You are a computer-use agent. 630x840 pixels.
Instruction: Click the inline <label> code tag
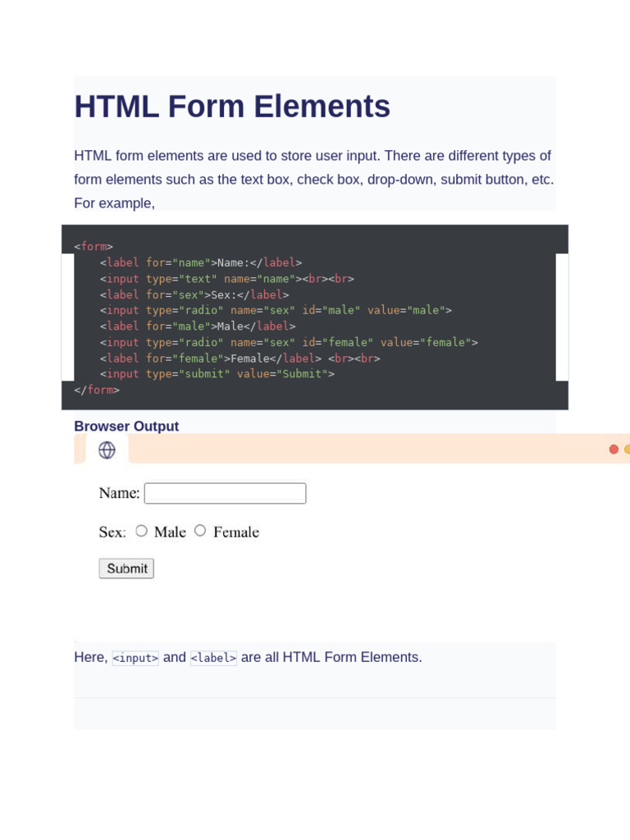click(213, 657)
